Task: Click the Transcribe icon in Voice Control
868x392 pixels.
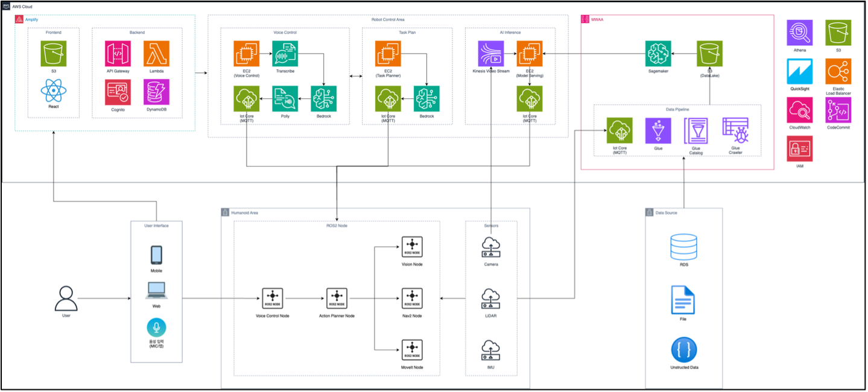Action: (x=284, y=54)
